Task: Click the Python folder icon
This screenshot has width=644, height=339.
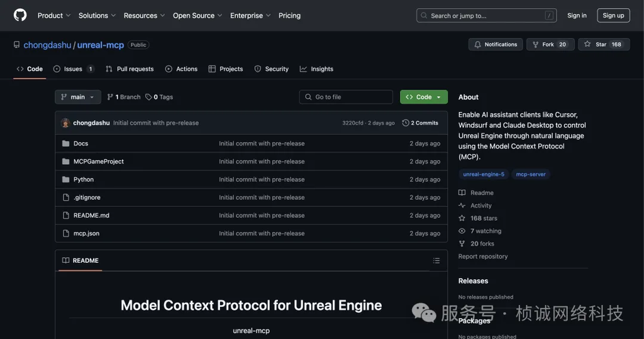Action: [x=65, y=180]
